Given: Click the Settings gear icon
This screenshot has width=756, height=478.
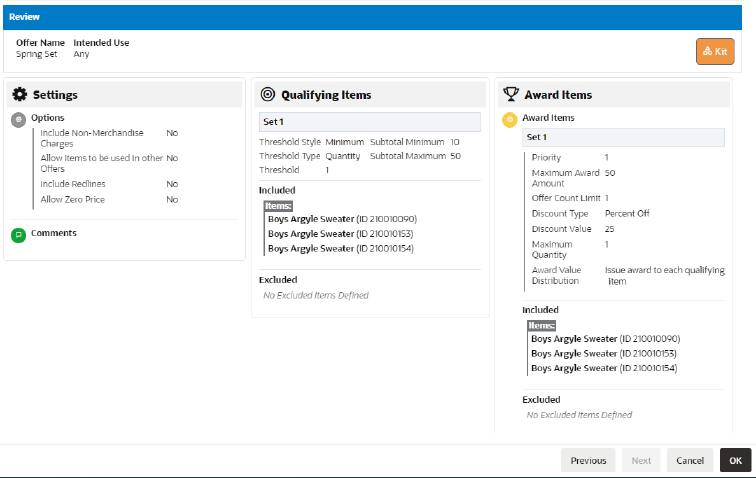Looking at the screenshot, I should tap(20, 95).
